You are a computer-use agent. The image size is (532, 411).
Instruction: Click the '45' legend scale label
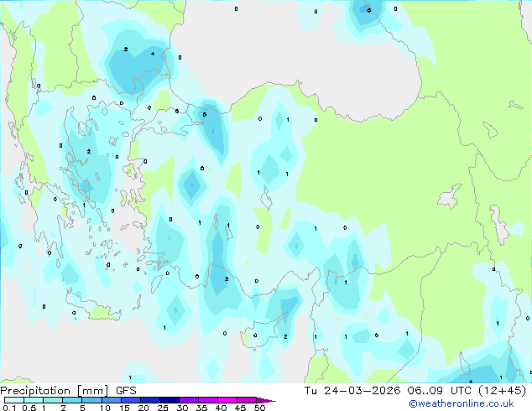coord(240,408)
